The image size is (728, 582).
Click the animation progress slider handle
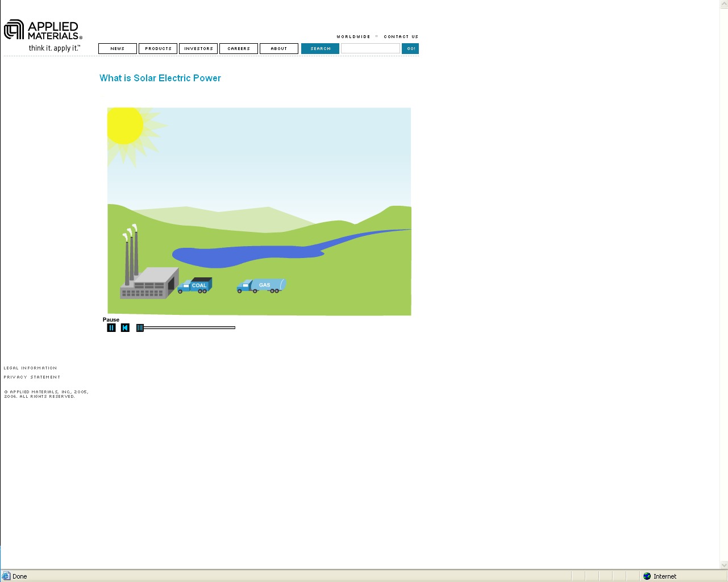point(140,328)
